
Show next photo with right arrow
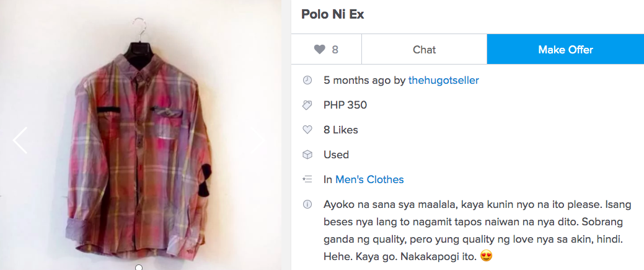(258, 140)
